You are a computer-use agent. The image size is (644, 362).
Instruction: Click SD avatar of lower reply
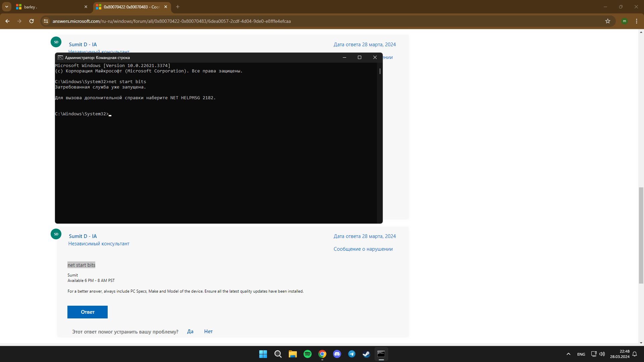coord(56,234)
